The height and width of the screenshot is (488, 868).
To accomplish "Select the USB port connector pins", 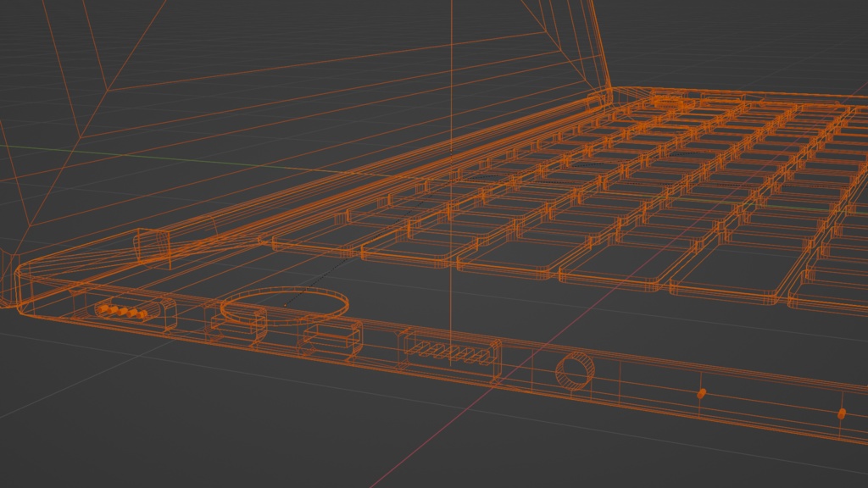I will tap(449, 351).
